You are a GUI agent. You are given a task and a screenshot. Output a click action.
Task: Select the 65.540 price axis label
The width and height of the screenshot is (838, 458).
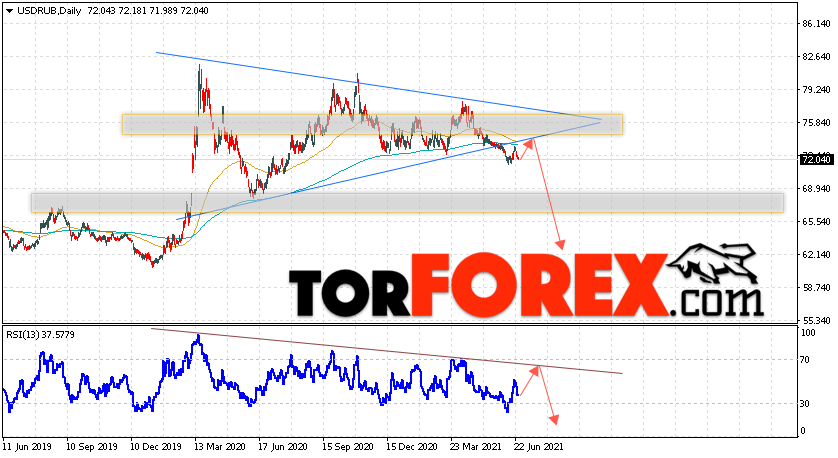(817, 222)
